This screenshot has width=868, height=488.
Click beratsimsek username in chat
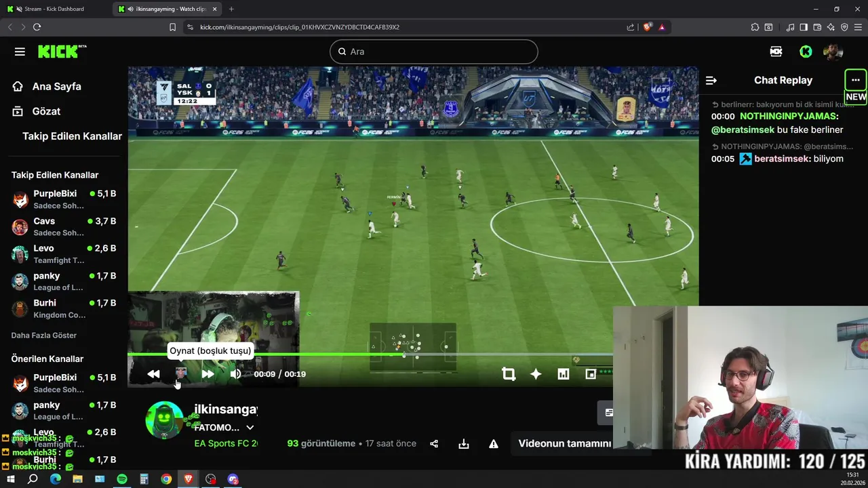(x=783, y=159)
